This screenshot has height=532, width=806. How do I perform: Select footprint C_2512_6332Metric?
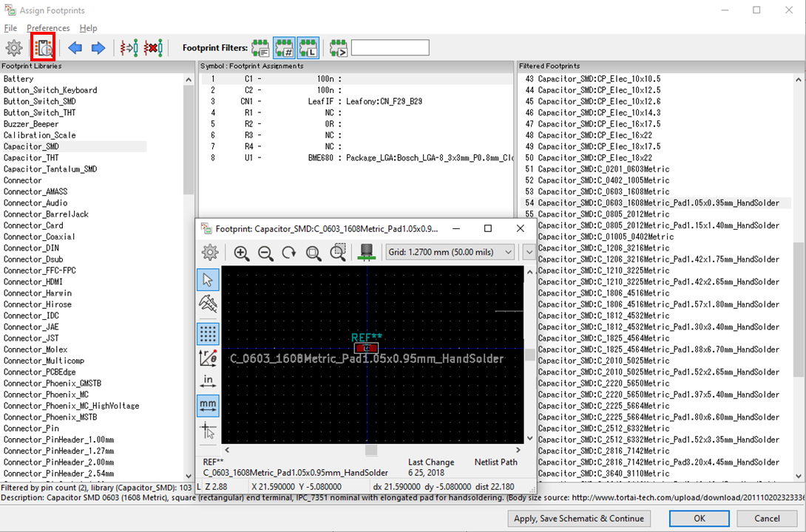coord(604,429)
